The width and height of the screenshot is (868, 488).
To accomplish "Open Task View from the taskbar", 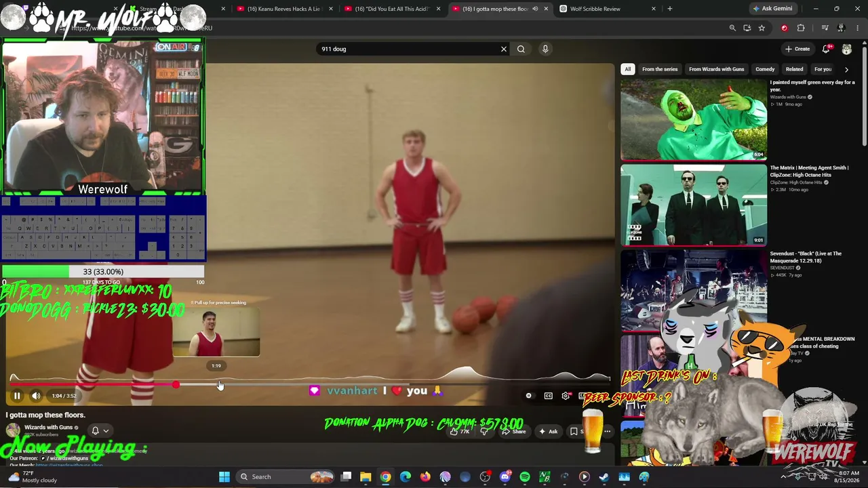I will pyautogui.click(x=346, y=476).
